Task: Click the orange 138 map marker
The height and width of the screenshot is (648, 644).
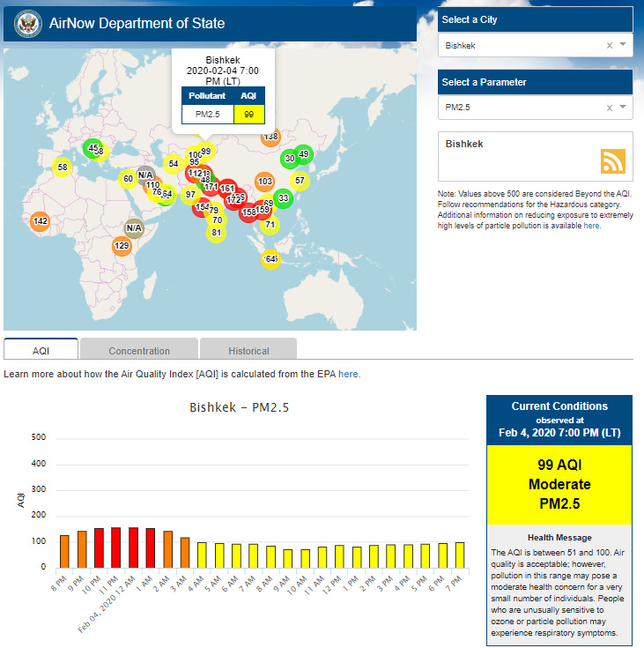Action: coord(270,137)
